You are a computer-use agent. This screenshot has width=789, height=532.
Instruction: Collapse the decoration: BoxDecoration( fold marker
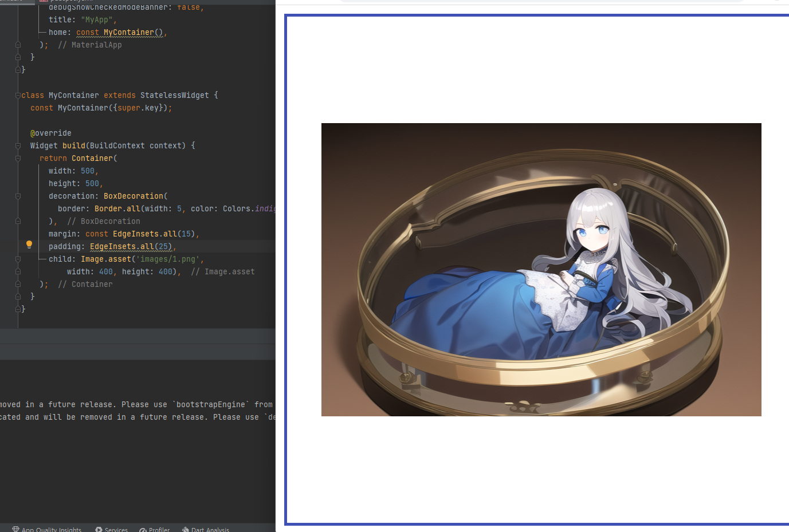pyautogui.click(x=18, y=196)
